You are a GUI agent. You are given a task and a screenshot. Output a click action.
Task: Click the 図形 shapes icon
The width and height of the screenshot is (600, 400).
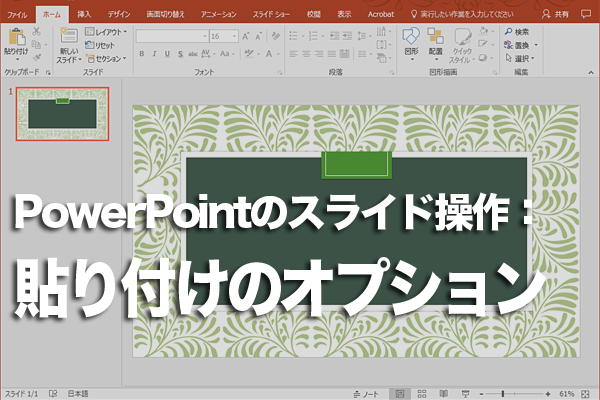pyautogui.click(x=411, y=38)
